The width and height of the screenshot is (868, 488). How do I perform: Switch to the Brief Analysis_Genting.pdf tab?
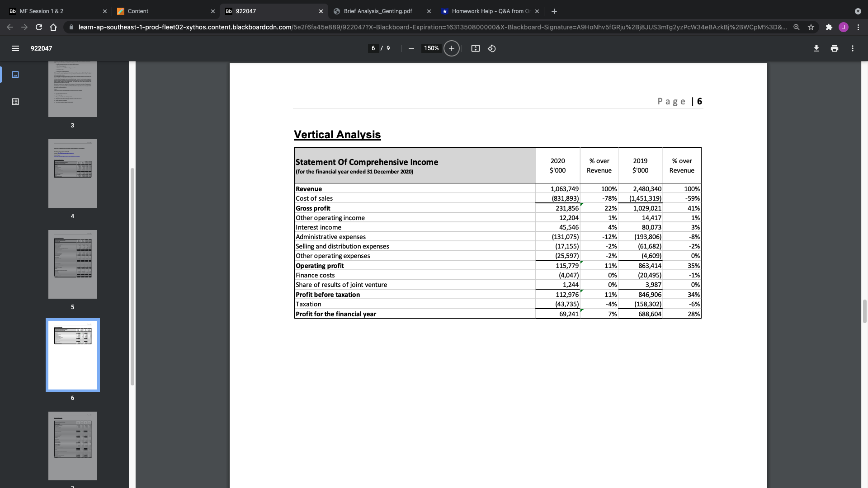click(x=377, y=11)
